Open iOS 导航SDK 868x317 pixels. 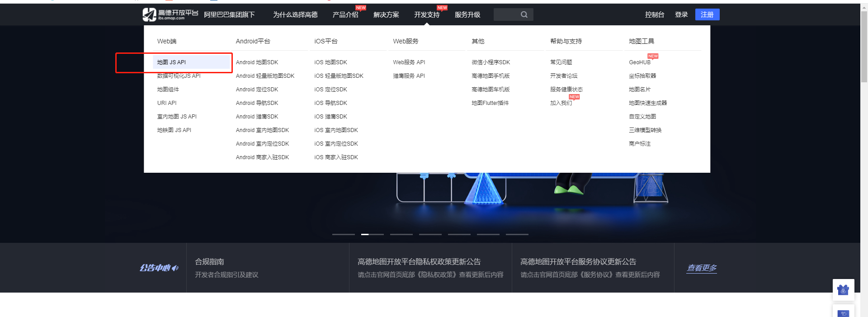click(x=330, y=103)
